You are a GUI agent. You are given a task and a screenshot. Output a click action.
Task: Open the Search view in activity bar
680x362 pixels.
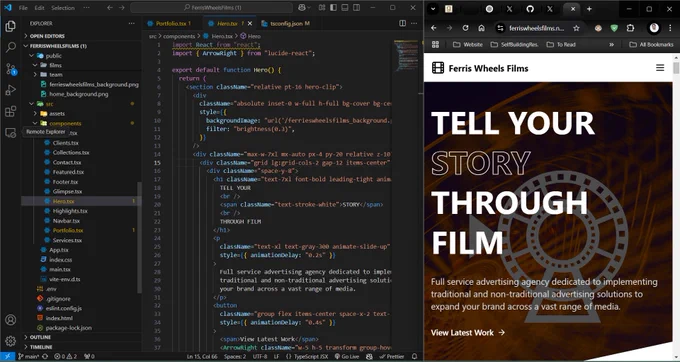point(10,47)
